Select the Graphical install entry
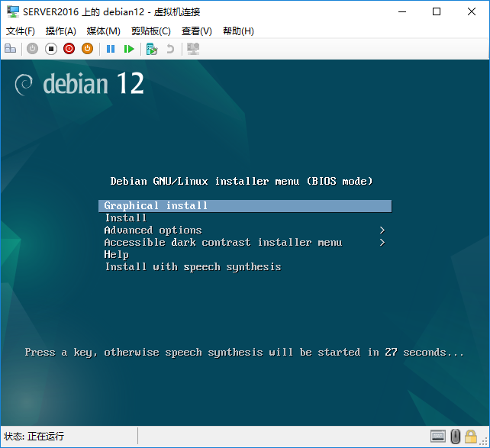Viewport: 490px width, 448px height. (245, 206)
